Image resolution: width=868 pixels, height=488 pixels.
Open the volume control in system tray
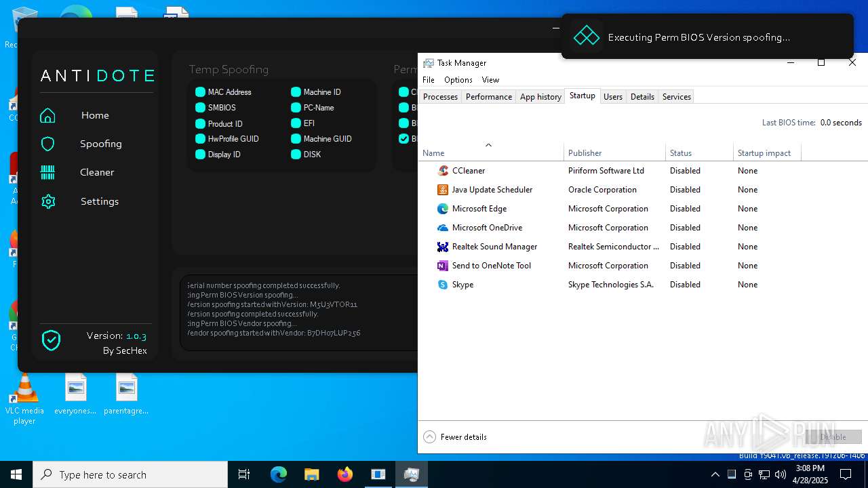tap(781, 474)
